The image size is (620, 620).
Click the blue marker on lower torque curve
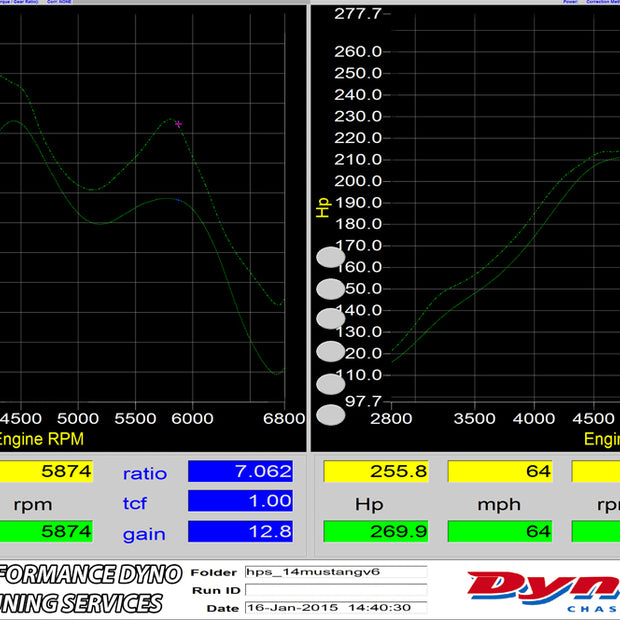tap(178, 201)
